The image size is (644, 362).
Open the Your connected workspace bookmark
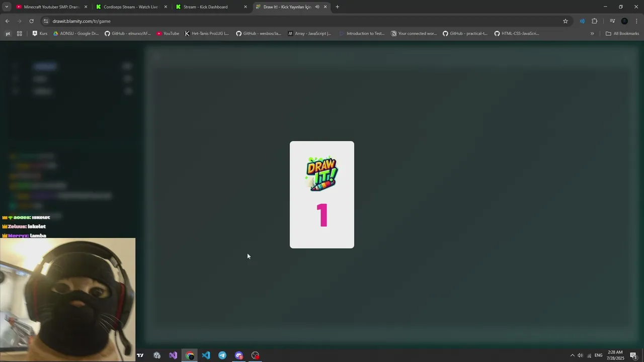414,34
